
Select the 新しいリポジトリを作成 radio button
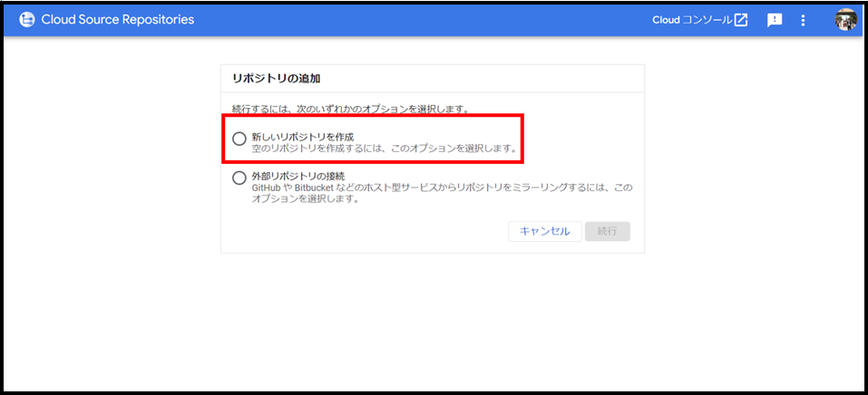click(x=239, y=139)
